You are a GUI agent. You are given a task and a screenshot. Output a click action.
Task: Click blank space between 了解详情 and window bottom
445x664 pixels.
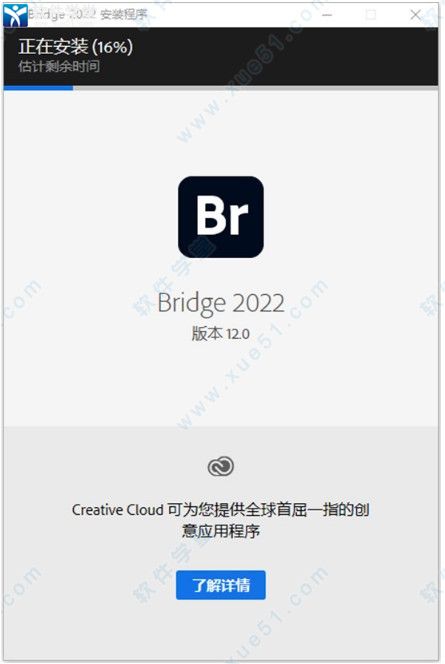click(221, 629)
